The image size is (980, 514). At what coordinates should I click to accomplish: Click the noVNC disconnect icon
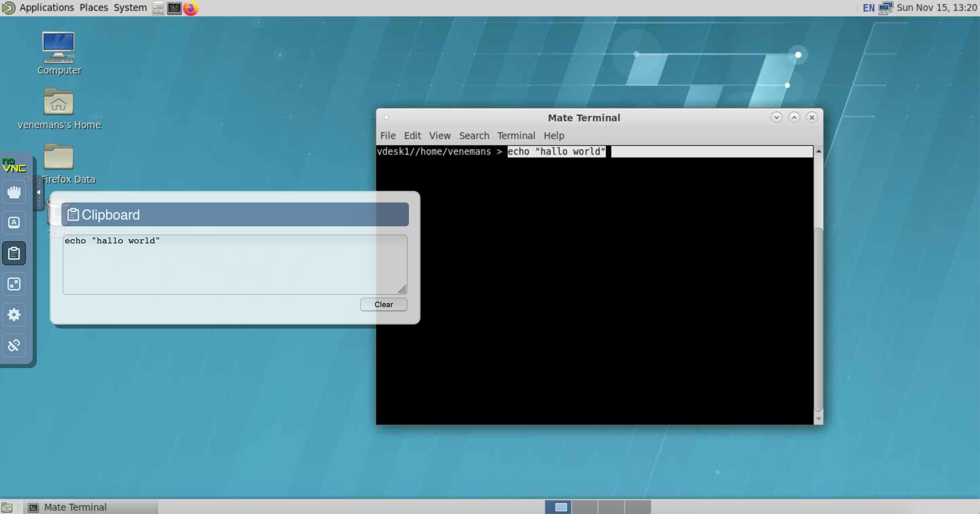(x=14, y=345)
